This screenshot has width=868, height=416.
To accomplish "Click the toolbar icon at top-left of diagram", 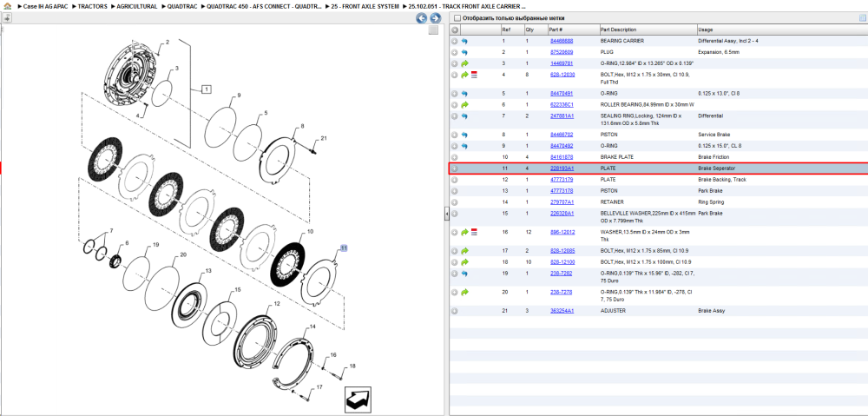I will pyautogui.click(x=7, y=18).
